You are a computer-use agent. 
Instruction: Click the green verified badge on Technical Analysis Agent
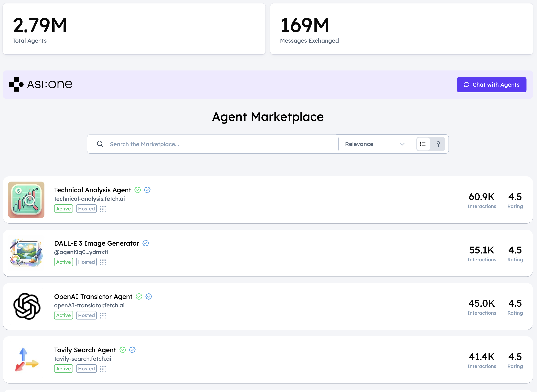137,190
